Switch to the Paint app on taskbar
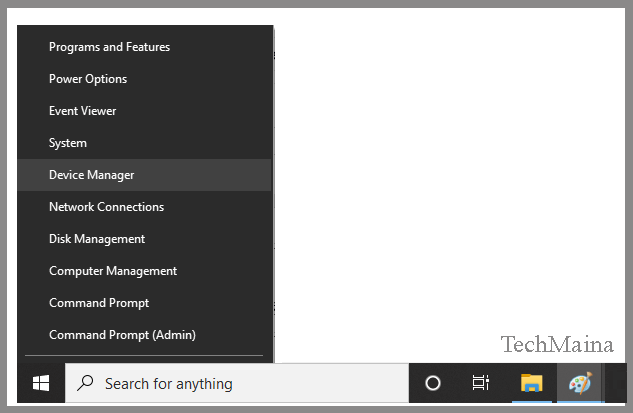The width and height of the screenshot is (633, 413). pos(580,383)
